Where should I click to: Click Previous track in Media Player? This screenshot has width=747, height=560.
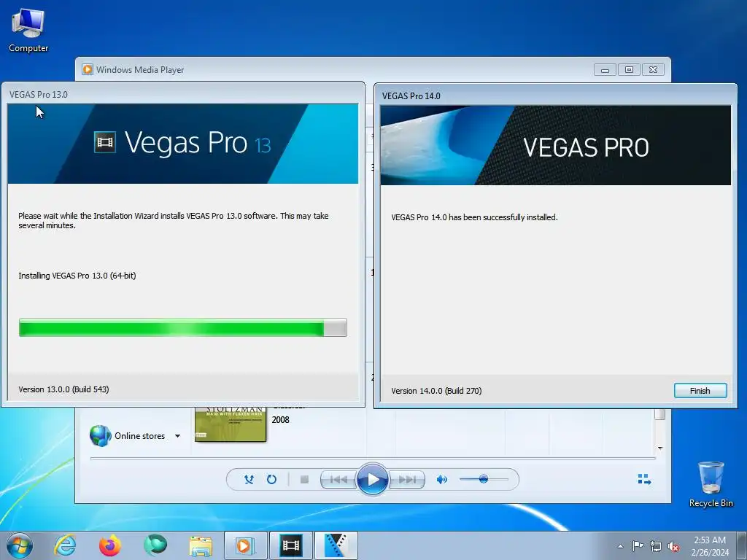(x=338, y=480)
